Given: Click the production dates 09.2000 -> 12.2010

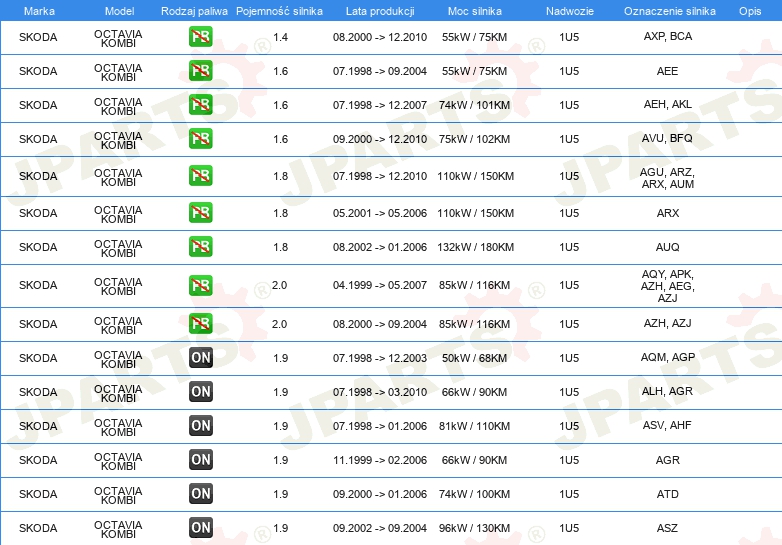Looking at the screenshot, I should pos(380,139).
